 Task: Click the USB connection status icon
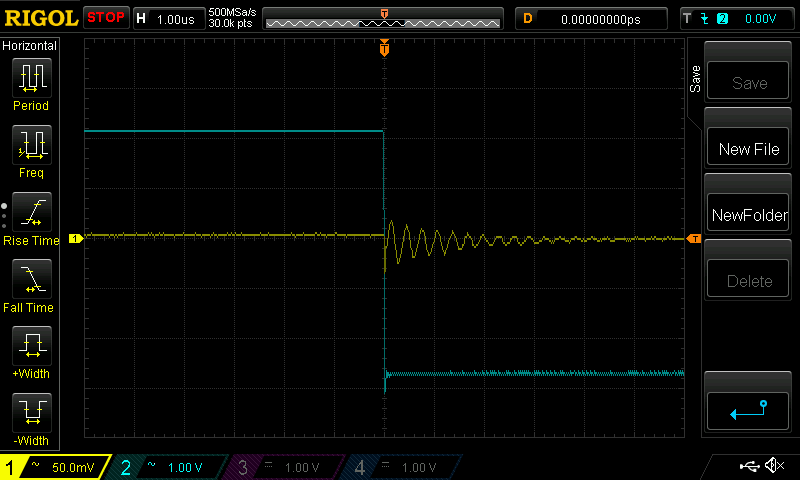point(749,466)
